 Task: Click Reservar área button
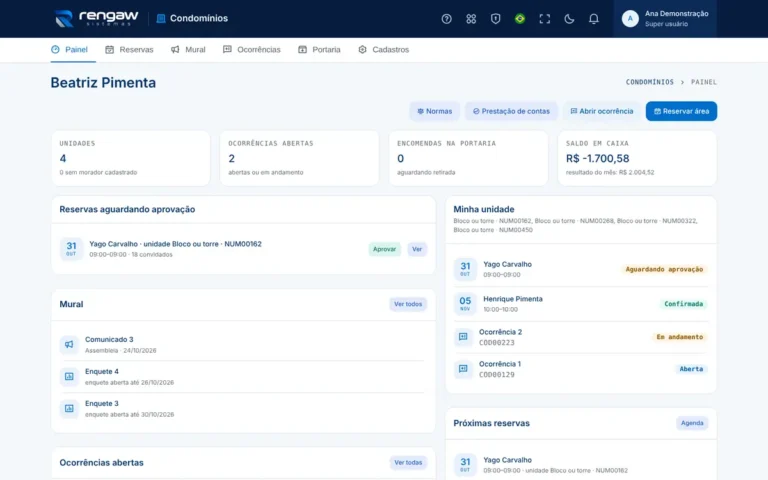coord(681,111)
